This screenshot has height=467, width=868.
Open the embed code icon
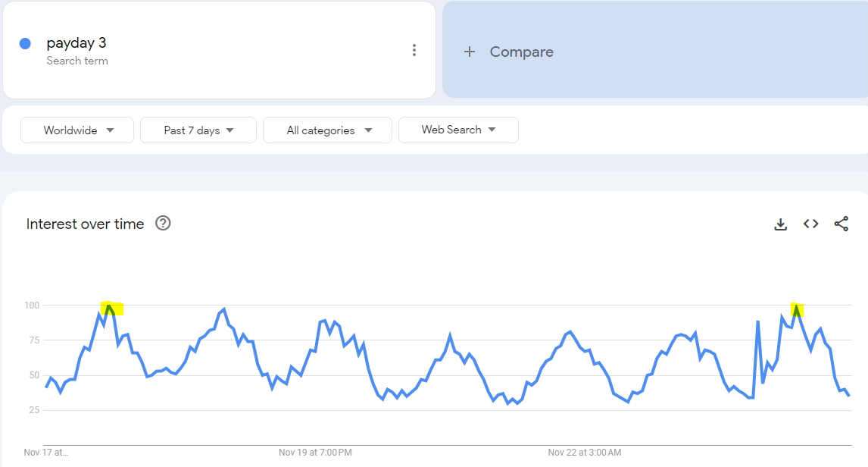click(811, 224)
